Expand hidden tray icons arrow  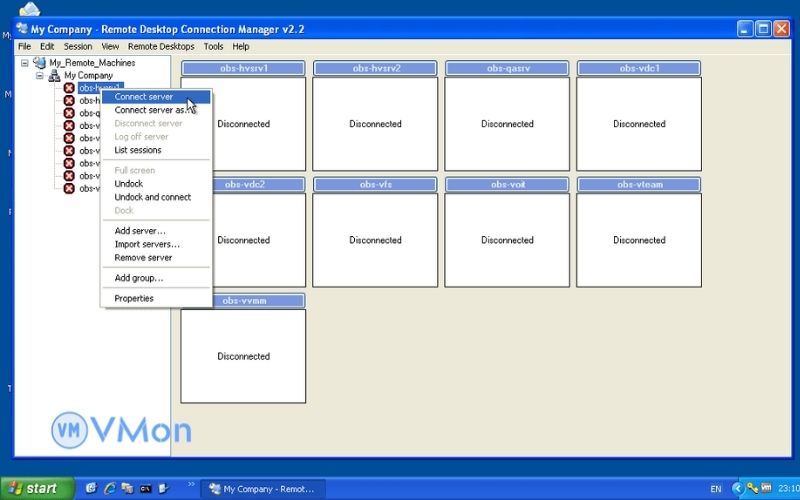[x=737, y=489]
